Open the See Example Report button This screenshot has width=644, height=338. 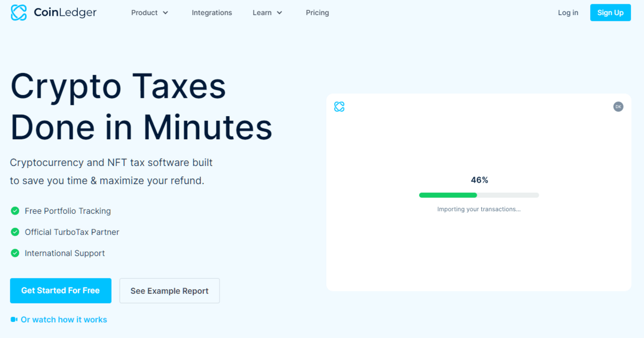170,291
